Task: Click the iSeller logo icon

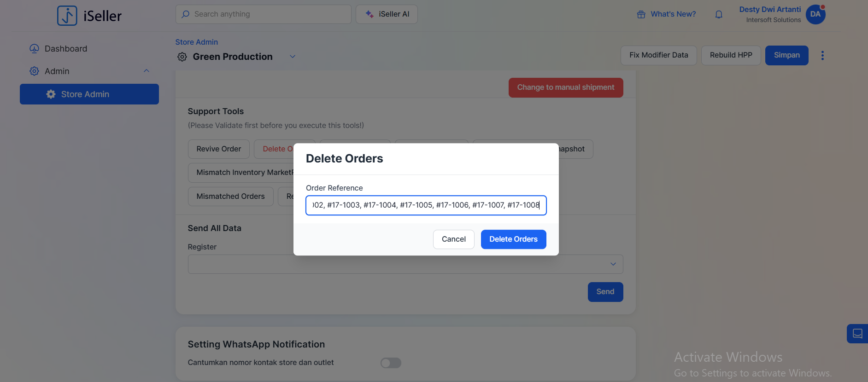Action: point(67,16)
